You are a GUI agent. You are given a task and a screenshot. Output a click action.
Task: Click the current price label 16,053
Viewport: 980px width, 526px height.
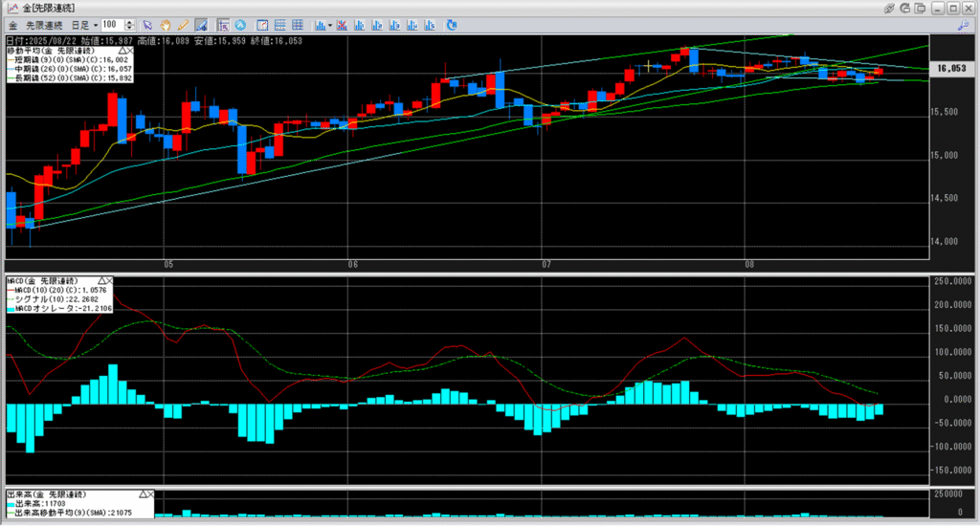951,68
